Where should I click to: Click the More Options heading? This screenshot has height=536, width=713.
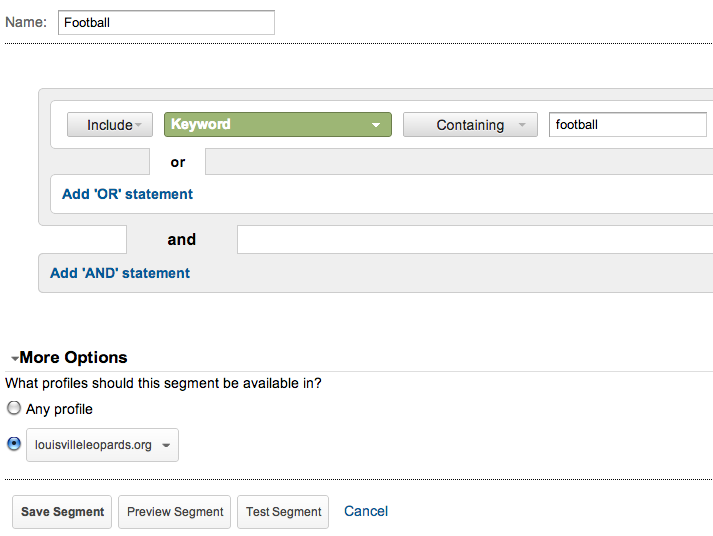73,357
